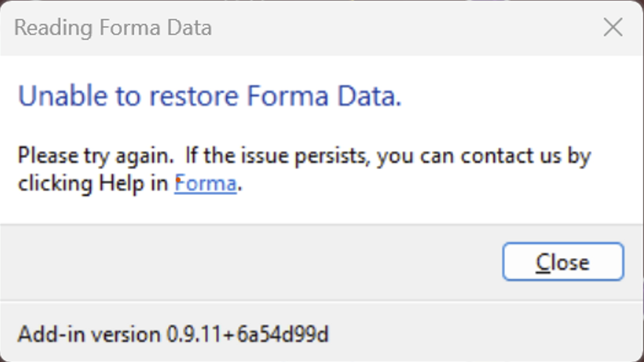
Task: Click the 'Reading Forma Data' title text
Action: tap(113, 28)
